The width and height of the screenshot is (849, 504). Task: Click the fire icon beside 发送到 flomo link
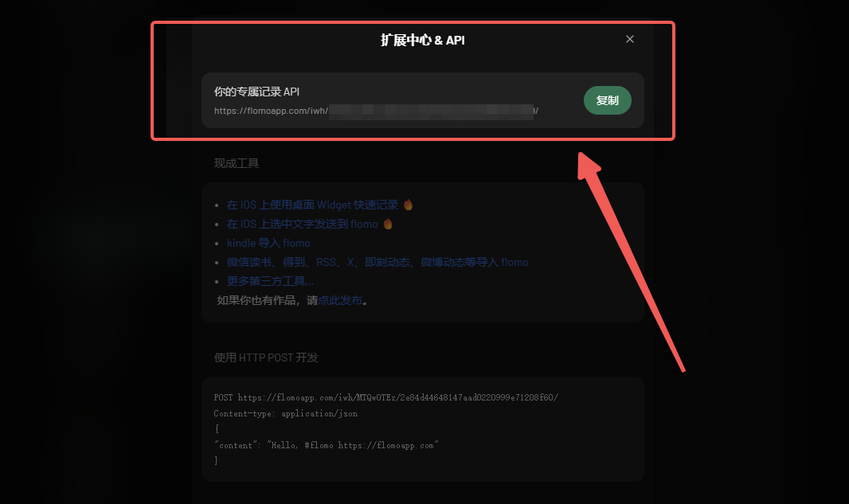pyautogui.click(x=388, y=224)
